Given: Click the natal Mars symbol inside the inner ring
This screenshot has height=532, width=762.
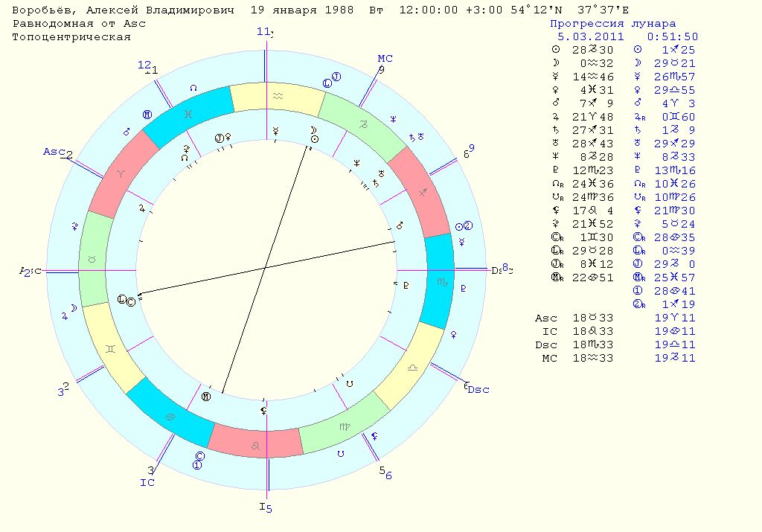Looking at the screenshot, I should (400, 225).
